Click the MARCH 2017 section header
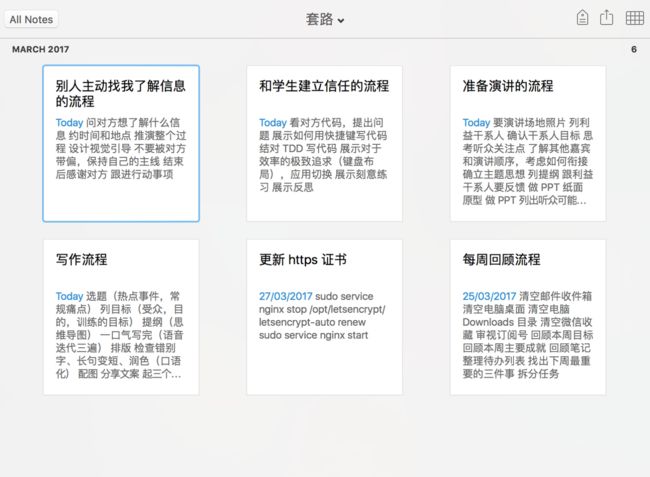Image resolution: width=650 pixels, height=477 pixels. (41, 49)
